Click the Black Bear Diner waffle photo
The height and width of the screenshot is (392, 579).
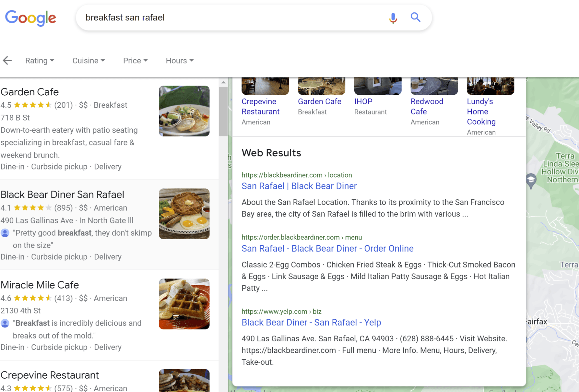pyautogui.click(x=184, y=214)
